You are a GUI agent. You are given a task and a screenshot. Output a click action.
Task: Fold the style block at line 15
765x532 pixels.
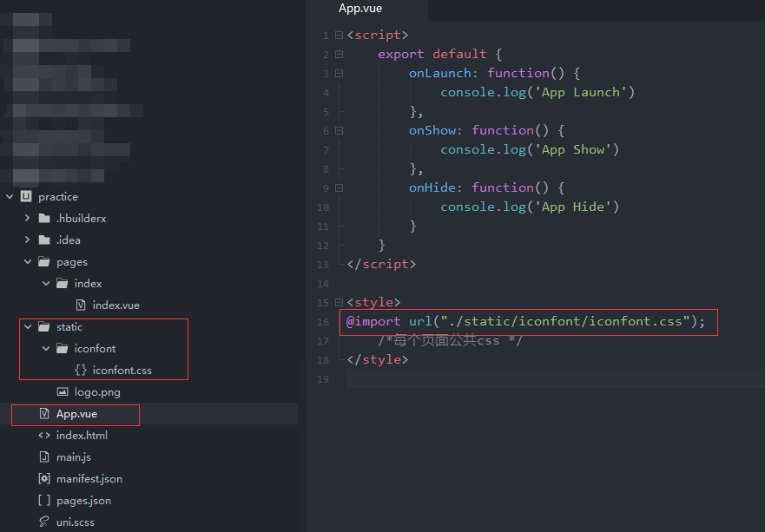pyautogui.click(x=339, y=302)
